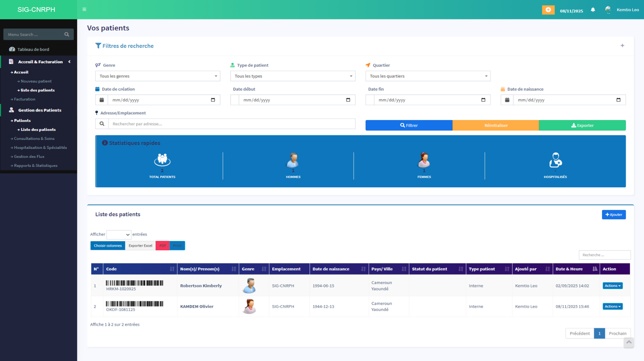Click the green Exporter button
This screenshot has height=361, width=644.
point(582,125)
